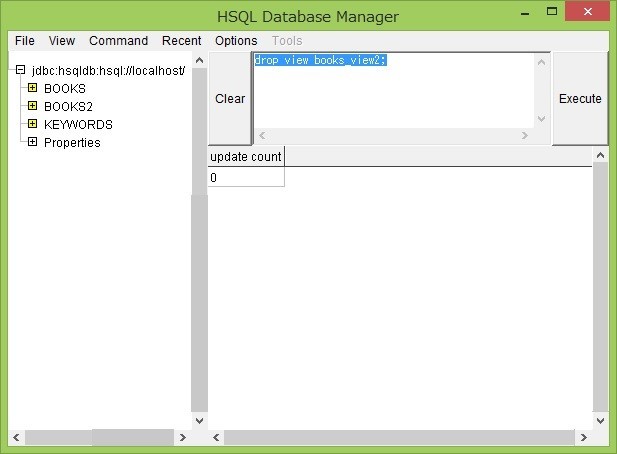Select the BOOKS2 tree label
617x454 pixels.
click(68, 107)
